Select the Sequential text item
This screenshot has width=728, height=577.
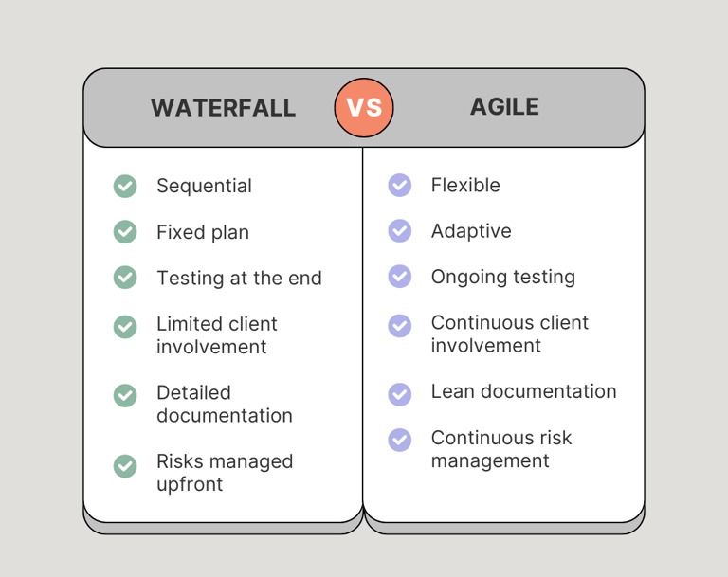tap(205, 186)
